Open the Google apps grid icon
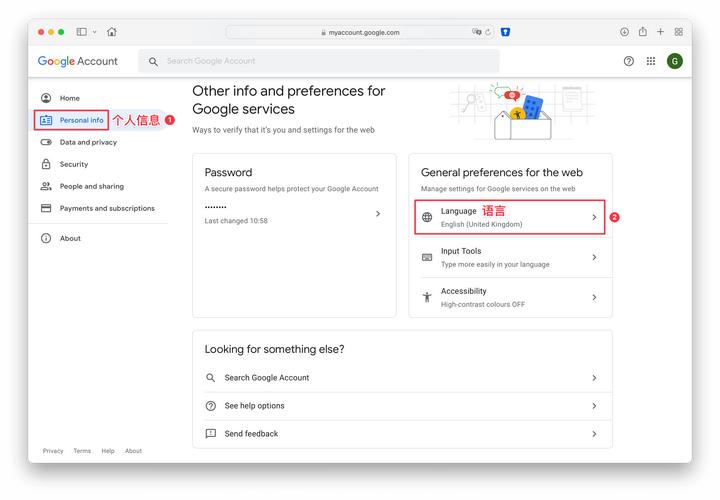The width and height of the screenshot is (720, 500). [651, 61]
